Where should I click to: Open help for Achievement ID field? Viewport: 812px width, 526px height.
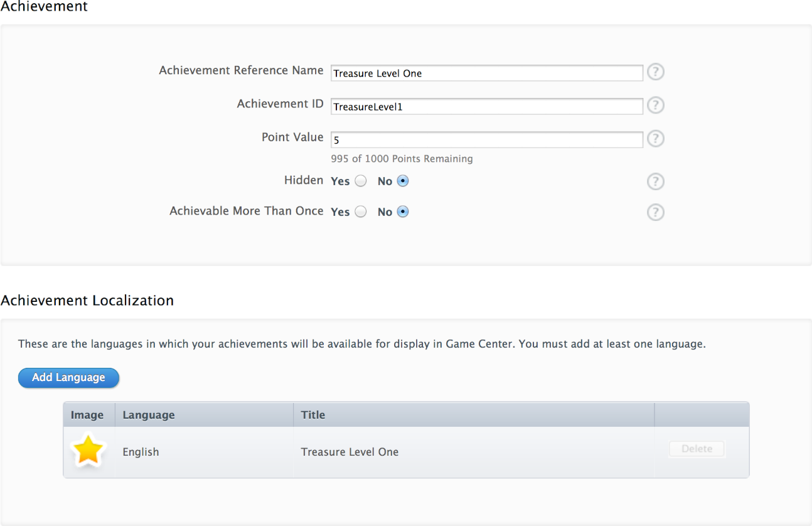(655, 105)
